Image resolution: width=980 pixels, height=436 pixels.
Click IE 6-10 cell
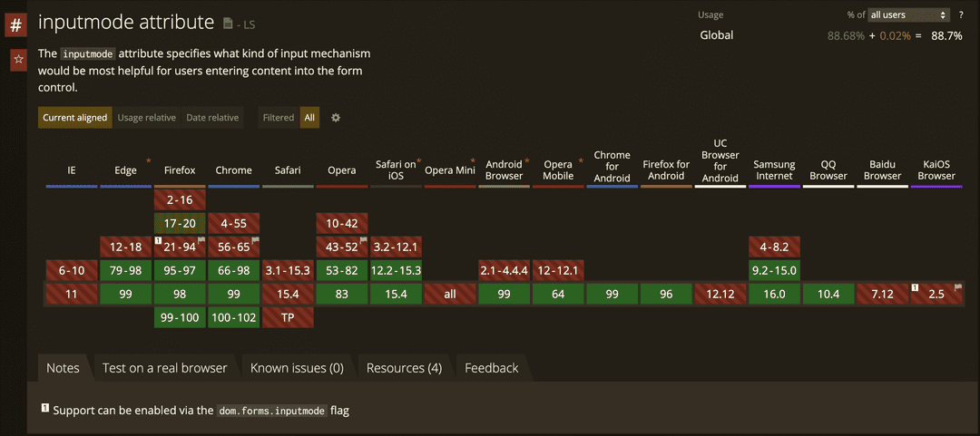click(x=72, y=270)
